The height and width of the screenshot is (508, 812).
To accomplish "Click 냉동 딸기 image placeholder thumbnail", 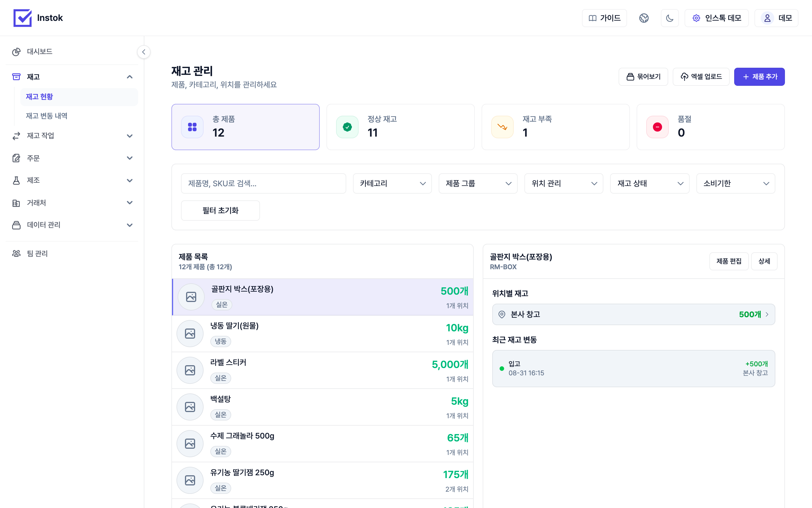I will [190, 334].
